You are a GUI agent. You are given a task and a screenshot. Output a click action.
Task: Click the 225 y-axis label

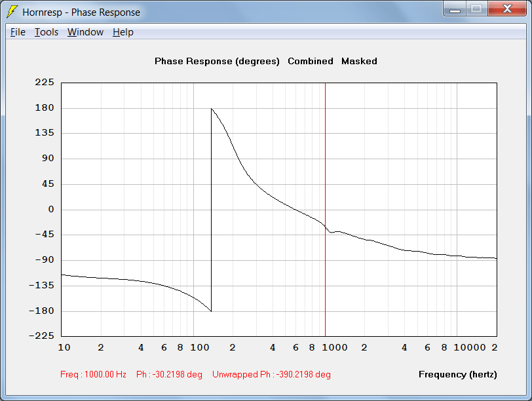[x=45, y=82]
